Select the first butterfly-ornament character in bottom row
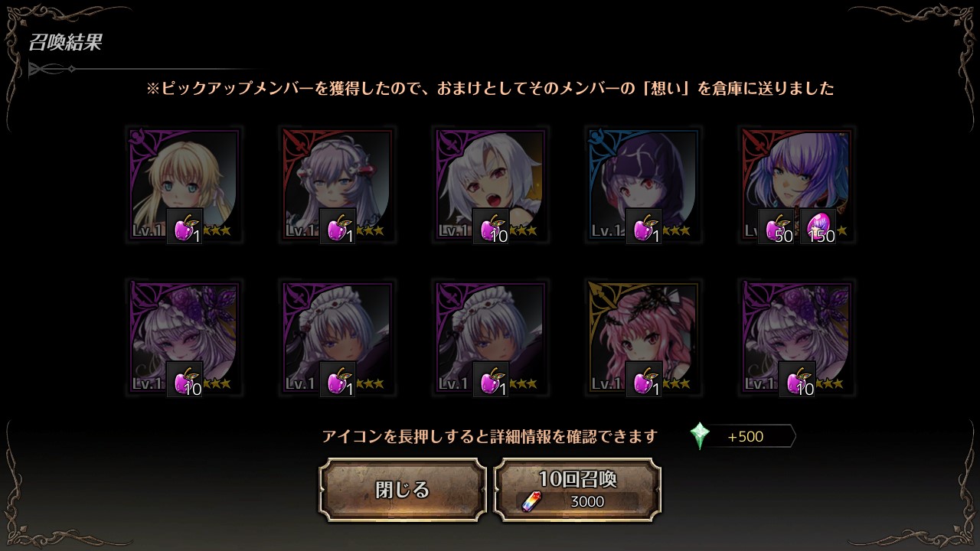Viewport: 980px width, 551px height. point(184,338)
